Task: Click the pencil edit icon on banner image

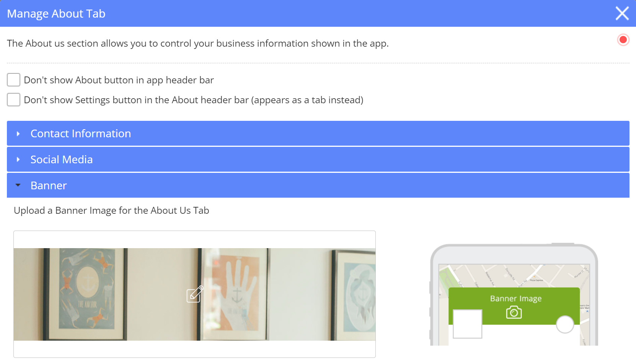Action: 195,294
